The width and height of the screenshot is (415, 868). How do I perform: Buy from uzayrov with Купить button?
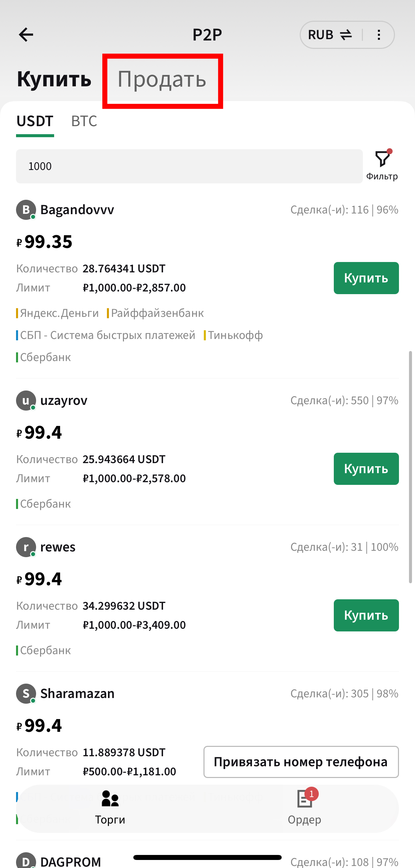(366, 469)
